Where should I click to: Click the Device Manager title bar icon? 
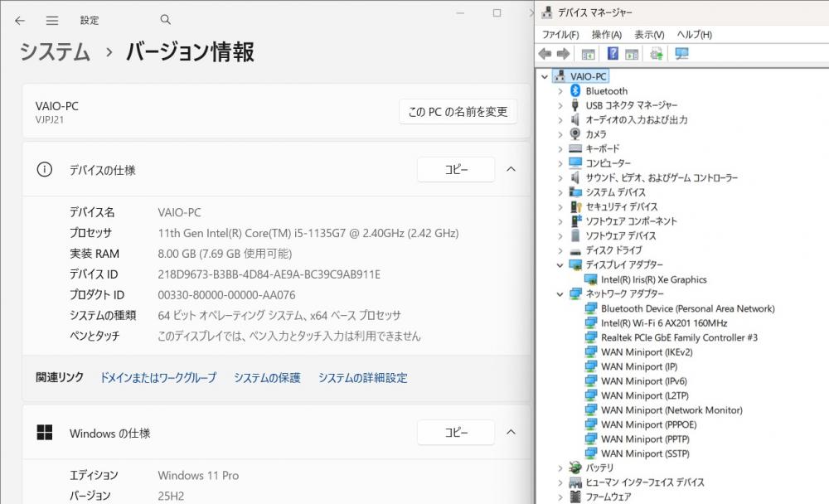coord(546,12)
